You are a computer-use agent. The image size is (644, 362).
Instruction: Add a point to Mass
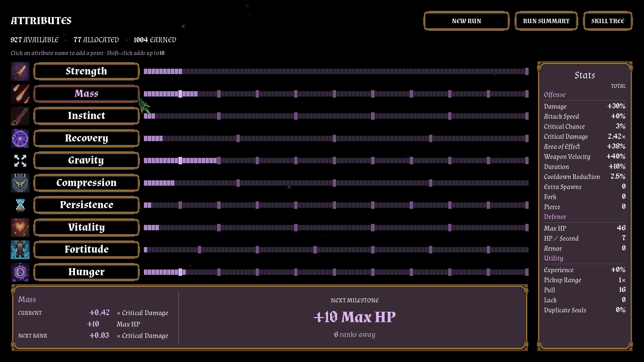(x=87, y=94)
